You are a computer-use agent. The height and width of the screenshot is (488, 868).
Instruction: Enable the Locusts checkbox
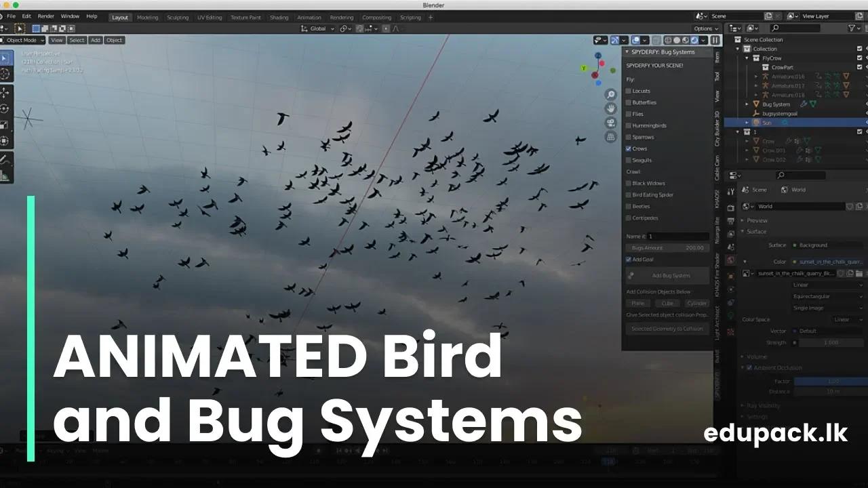pyautogui.click(x=629, y=90)
